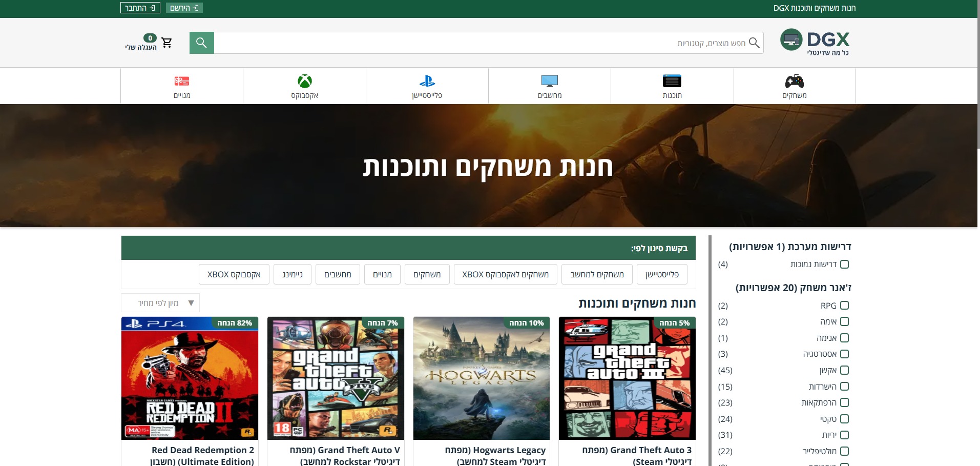980x466 pixels.
Task: Filter by מנויים tag
Action: [382, 274]
